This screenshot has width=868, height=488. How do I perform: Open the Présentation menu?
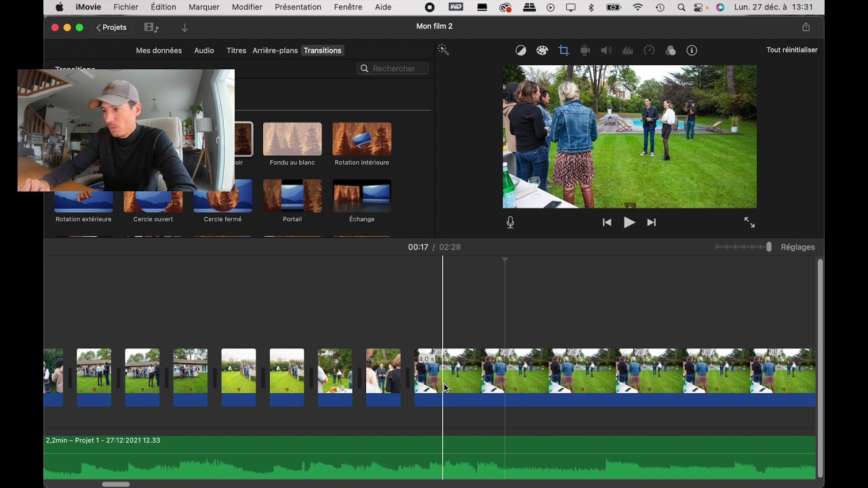[298, 7]
